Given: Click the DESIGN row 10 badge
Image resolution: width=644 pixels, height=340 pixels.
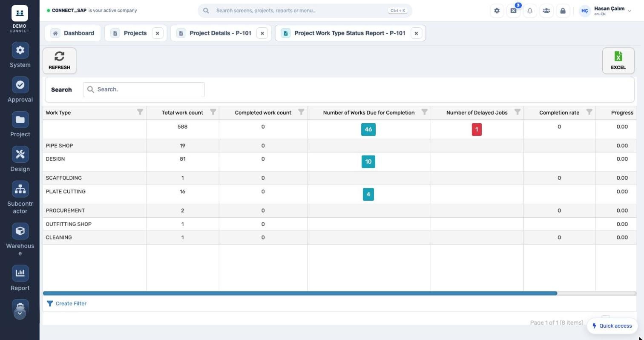Looking at the screenshot, I should [368, 162].
